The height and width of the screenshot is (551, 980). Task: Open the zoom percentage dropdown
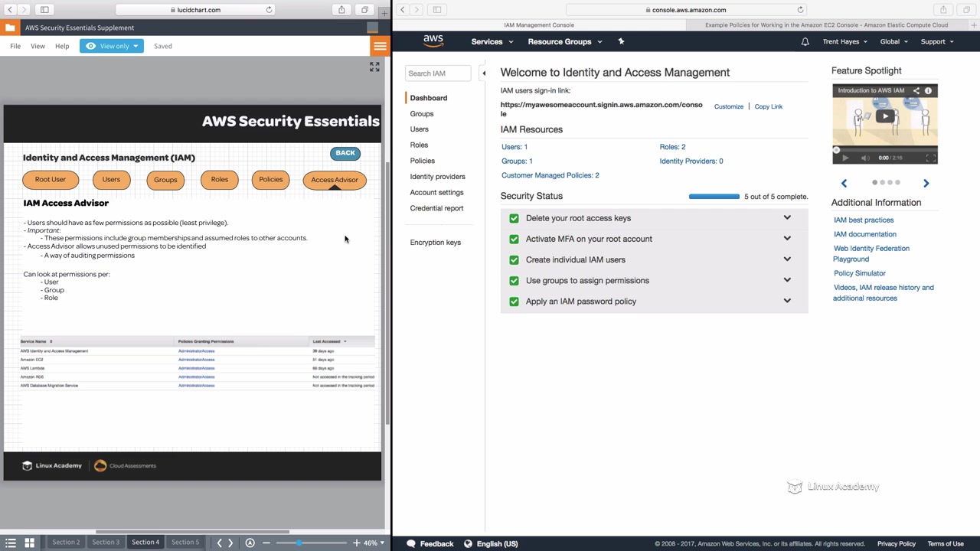[x=374, y=543]
